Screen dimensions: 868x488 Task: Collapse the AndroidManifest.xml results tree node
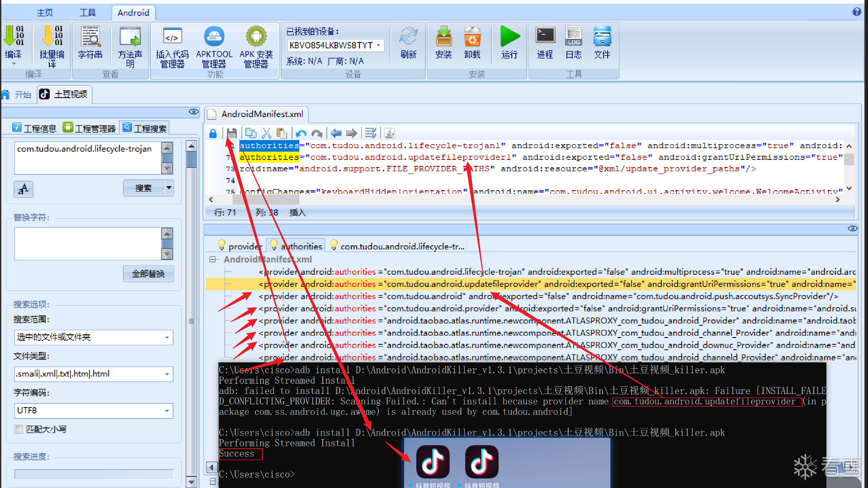tap(212, 259)
